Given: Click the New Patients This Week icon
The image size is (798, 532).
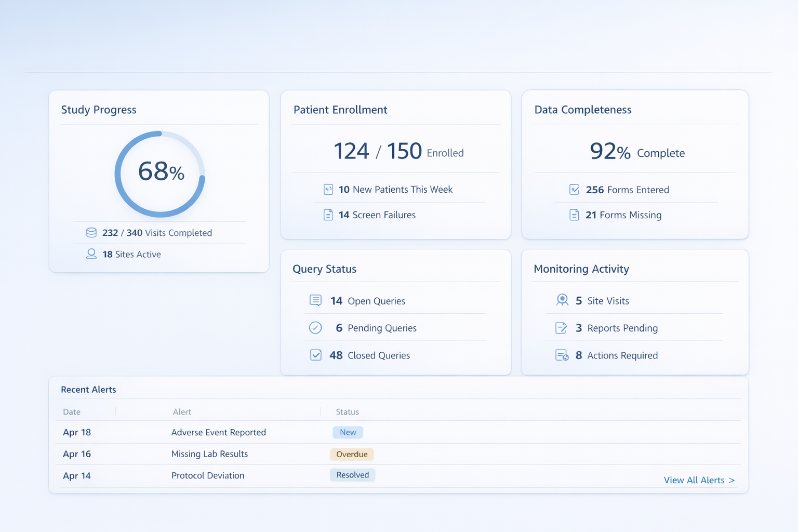Looking at the screenshot, I should (x=328, y=190).
